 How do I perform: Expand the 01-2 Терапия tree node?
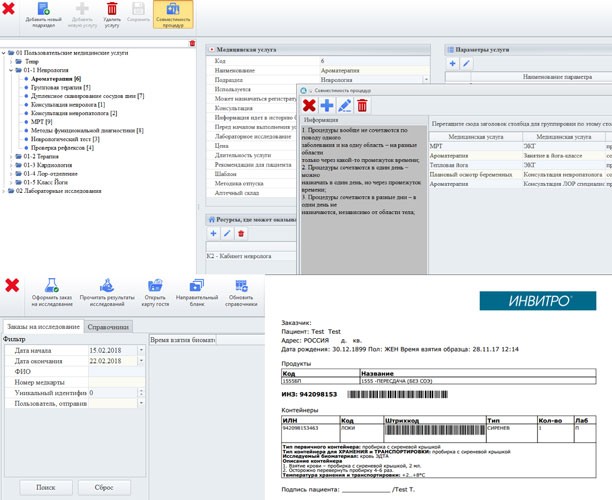[11, 157]
